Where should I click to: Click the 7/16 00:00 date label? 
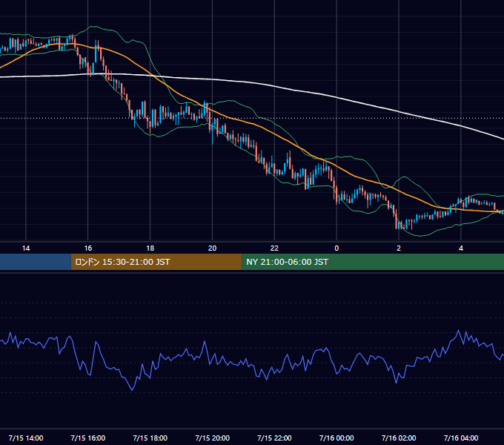pos(336,438)
